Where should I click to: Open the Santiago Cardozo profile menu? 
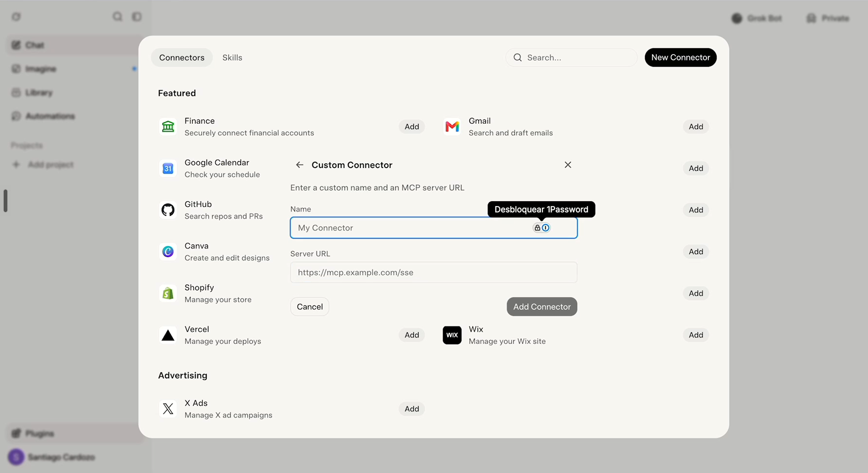click(52, 457)
